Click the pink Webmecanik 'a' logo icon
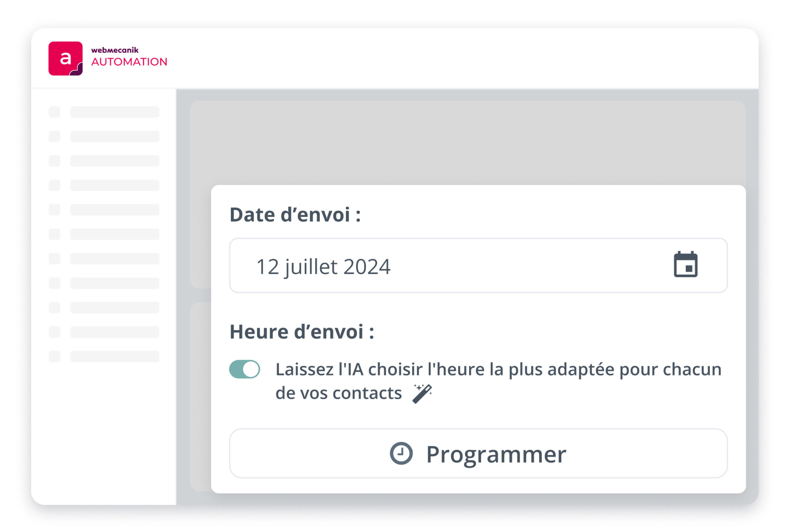The width and height of the screenshot is (789, 532). pos(65,59)
